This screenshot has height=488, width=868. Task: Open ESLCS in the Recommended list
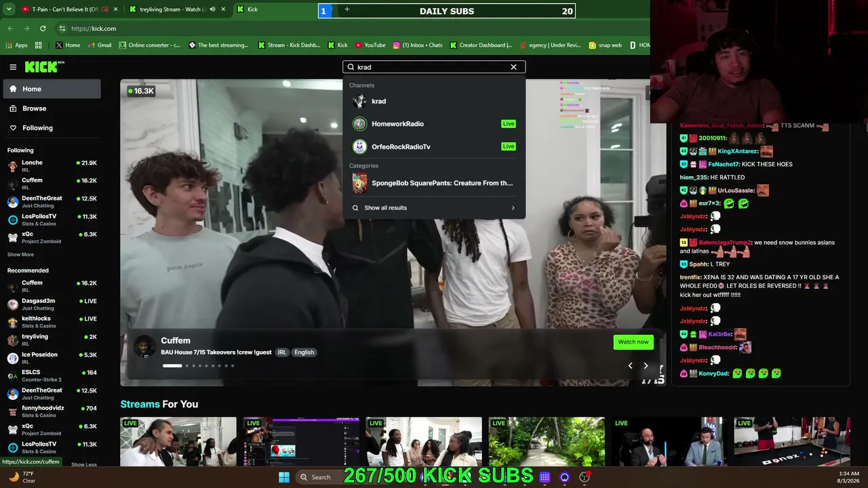(52, 375)
